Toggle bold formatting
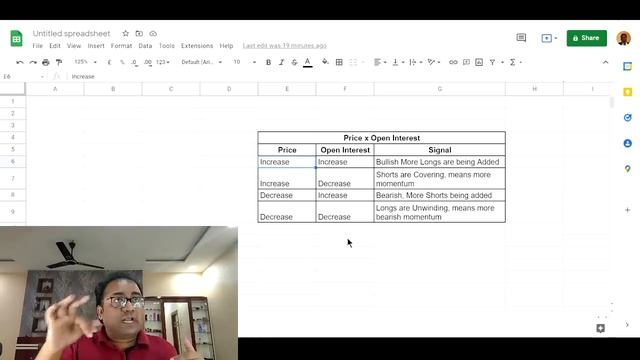 (268, 62)
